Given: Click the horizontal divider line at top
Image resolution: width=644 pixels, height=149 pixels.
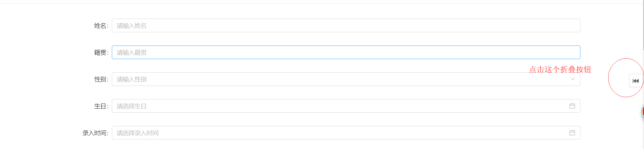Looking at the screenshot, I should click(322, 3).
